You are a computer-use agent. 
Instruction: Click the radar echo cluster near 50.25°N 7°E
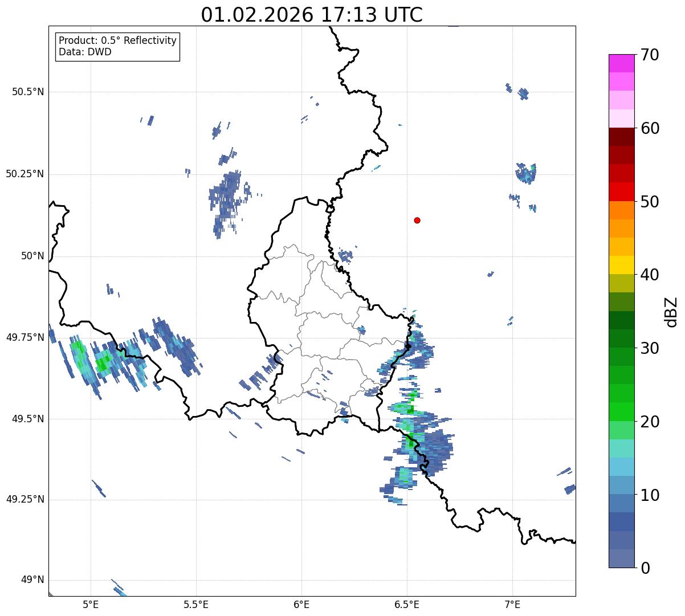(526, 173)
